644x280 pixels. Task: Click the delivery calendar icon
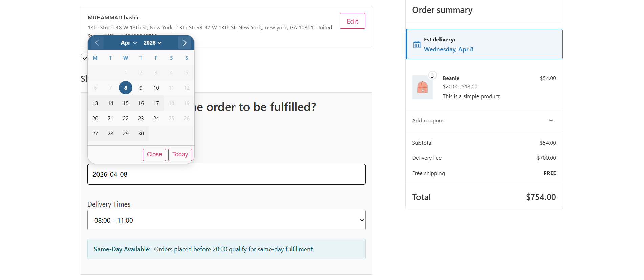tap(417, 44)
